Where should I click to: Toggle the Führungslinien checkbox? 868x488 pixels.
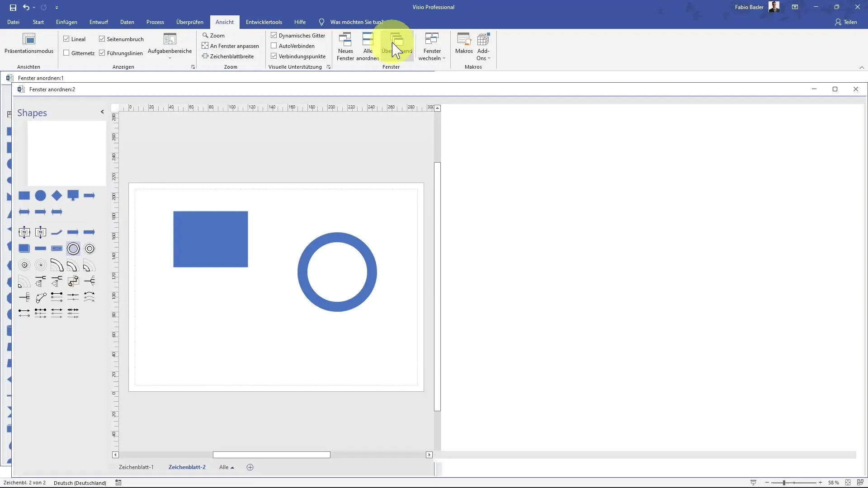click(x=102, y=53)
